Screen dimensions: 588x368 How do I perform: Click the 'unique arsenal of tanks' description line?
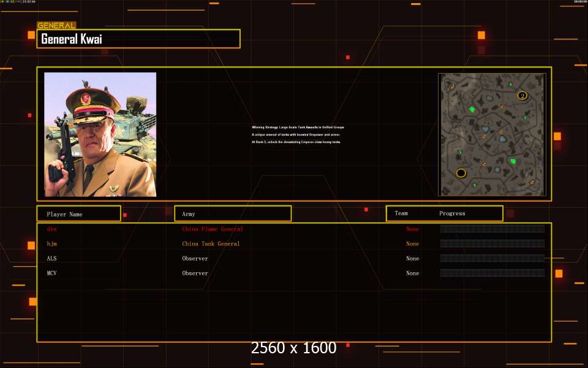pos(296,134)
